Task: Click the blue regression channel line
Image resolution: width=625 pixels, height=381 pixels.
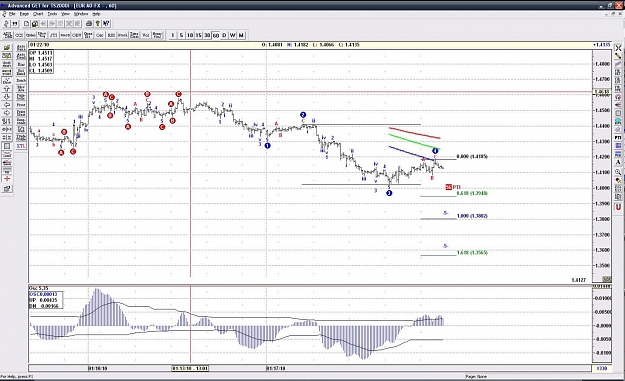Action: [x=411, y=153]
